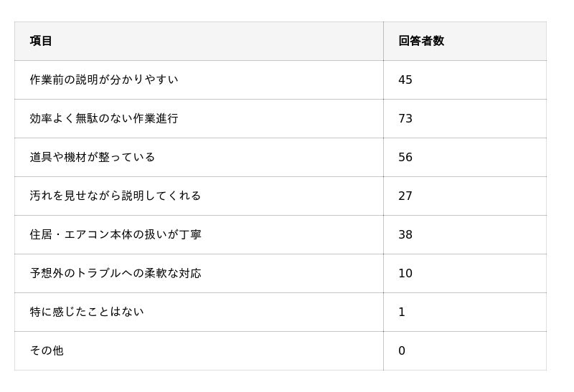The image size is (574, 392).
Task: Click the value 73 in the table
Action: (405, 118)
